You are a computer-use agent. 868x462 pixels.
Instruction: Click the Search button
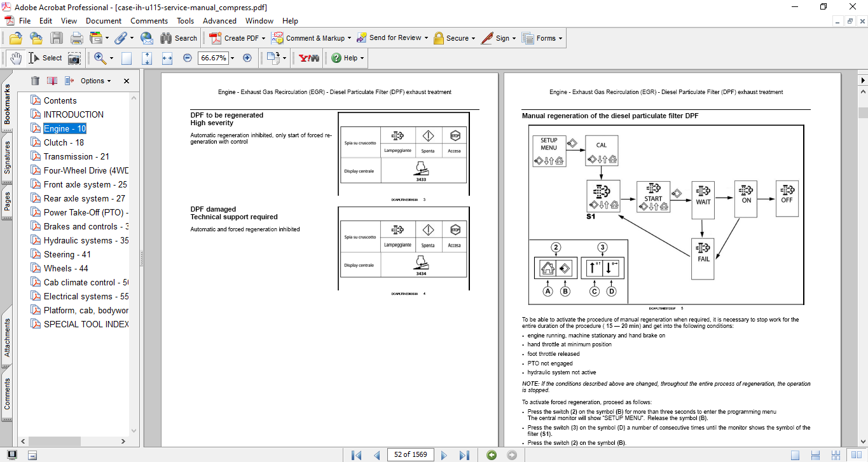coord(179,38)
